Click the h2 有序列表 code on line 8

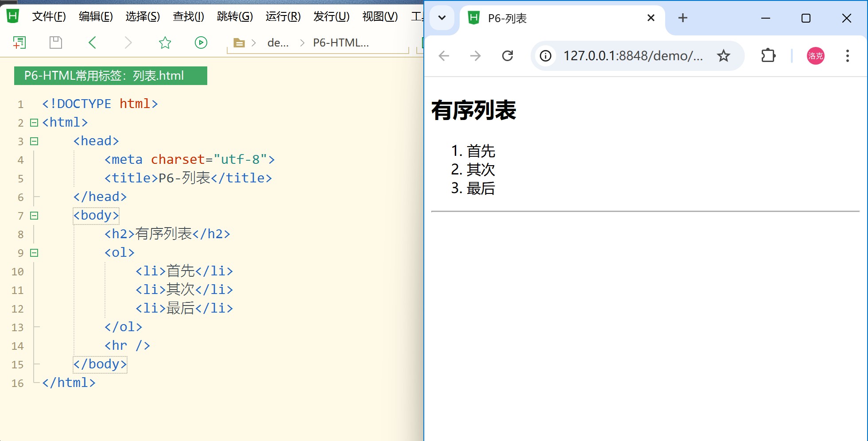(x=167, y=234)
